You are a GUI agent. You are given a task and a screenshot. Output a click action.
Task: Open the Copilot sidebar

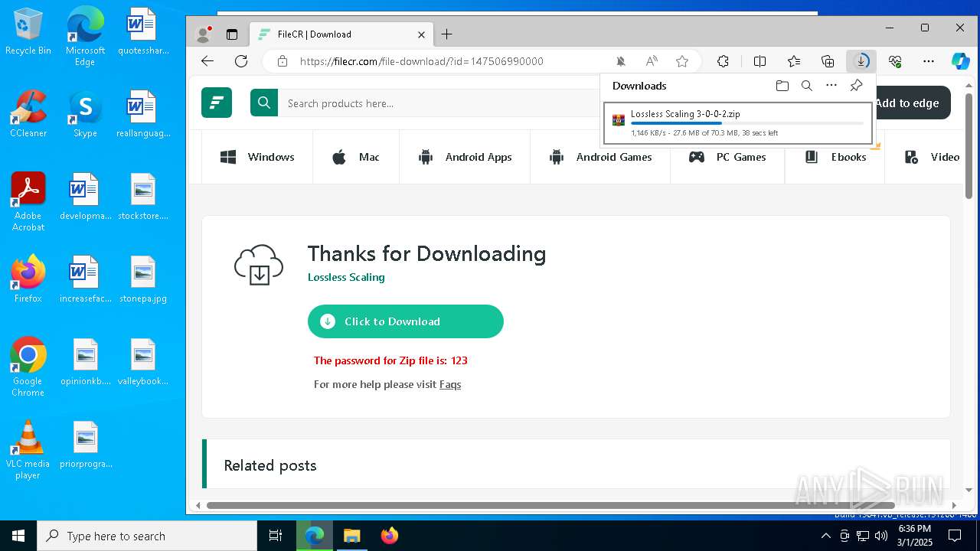(x=961, y=61)
